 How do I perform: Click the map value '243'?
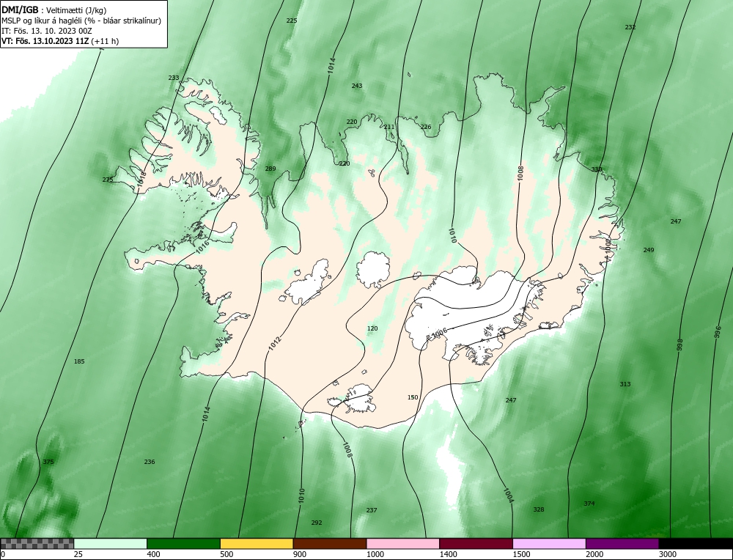click(x=357, y=86)
